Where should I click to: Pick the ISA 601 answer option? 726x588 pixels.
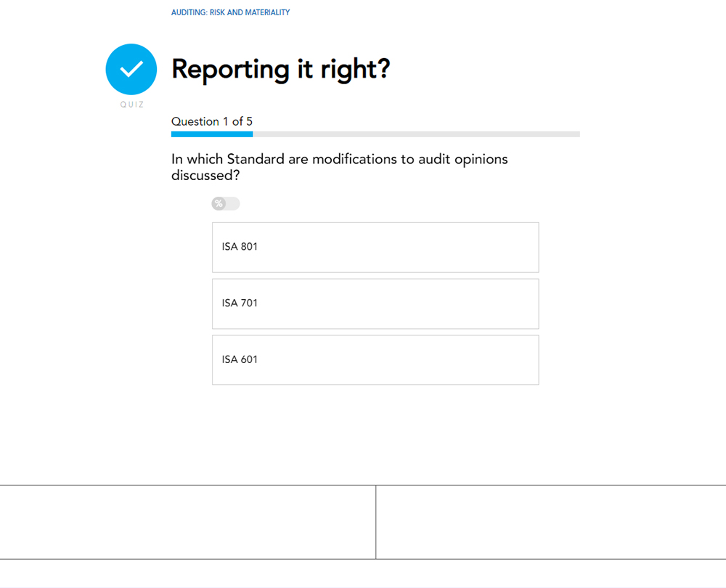(375, 360)
